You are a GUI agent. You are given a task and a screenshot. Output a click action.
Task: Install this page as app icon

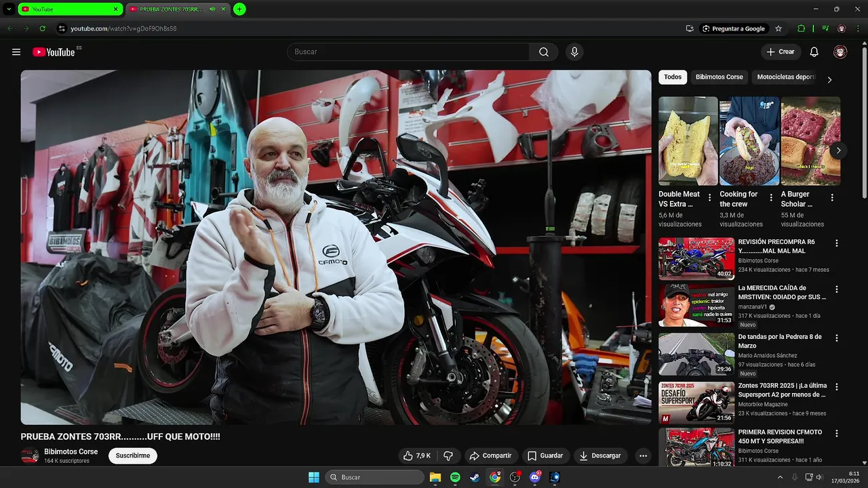pos(690,28)
